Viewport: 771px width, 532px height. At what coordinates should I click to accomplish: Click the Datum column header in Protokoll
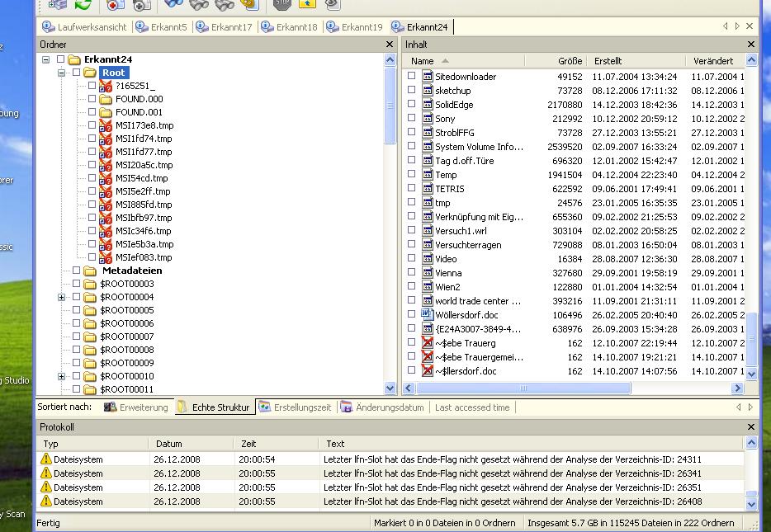click(191, 444)
